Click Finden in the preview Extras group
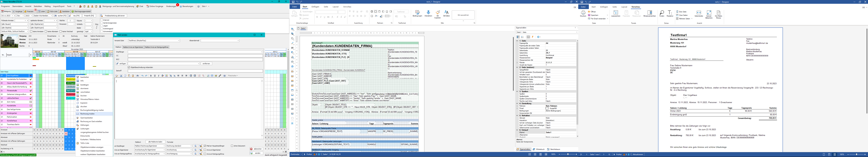 662,14
